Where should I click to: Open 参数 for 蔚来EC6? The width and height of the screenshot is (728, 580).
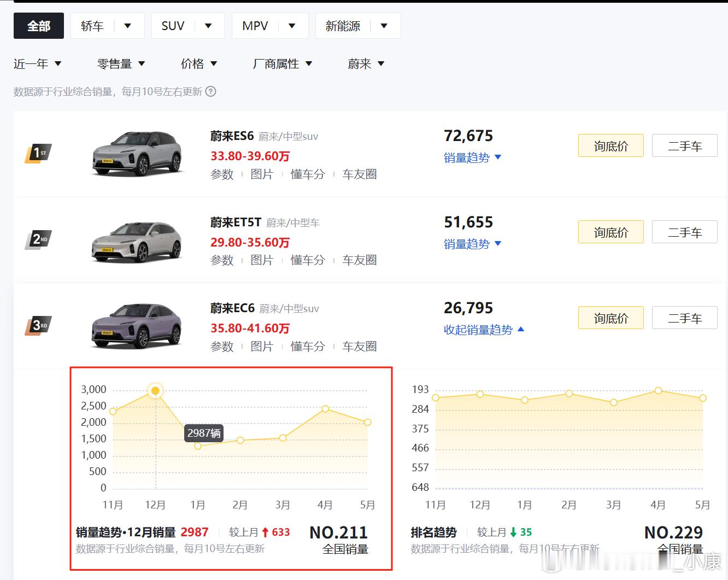pyautogui.click(x=222, y=346)
